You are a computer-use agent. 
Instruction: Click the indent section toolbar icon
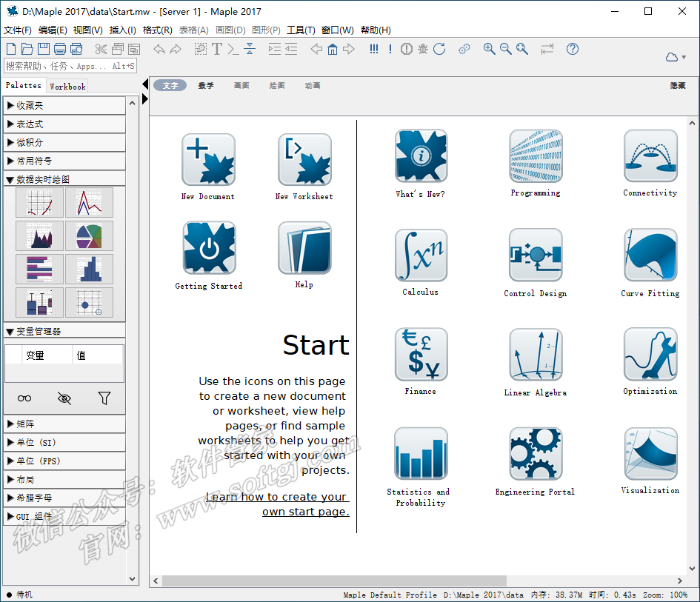pos(275,49)
